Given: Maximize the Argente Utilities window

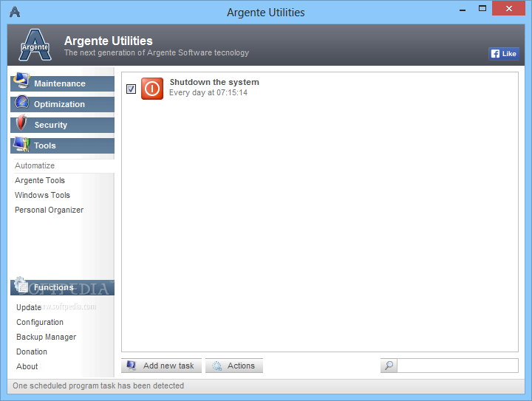Looking at the screenshot, I should tap(482, 8).
